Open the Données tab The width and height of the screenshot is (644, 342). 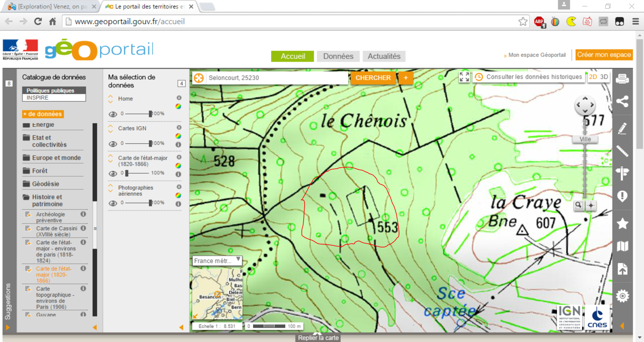tap(338, 56)
